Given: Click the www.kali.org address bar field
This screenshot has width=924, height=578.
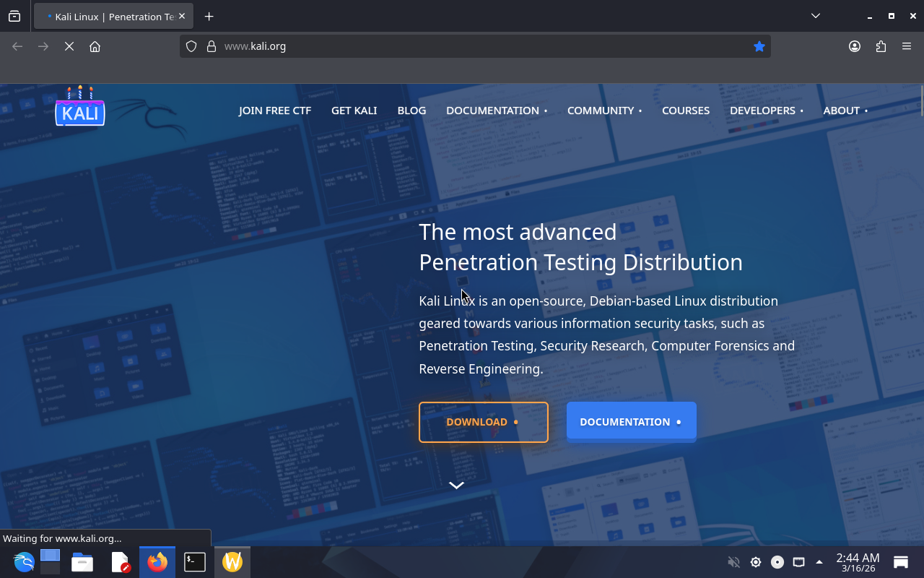Looking at the screenshot, I should 469,46.
